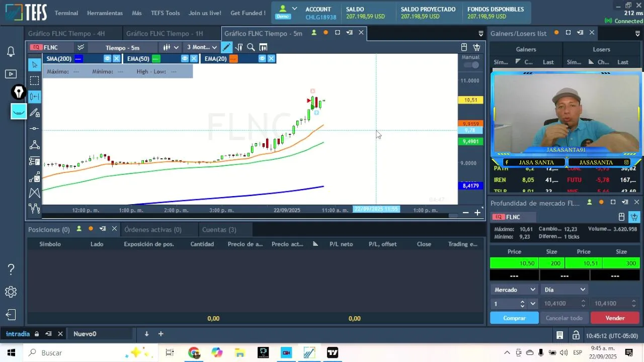The height and width of the screenshot is (362, 644).
Task: Toggle the trading lock icon in status bar
Action: click(576, 335)
